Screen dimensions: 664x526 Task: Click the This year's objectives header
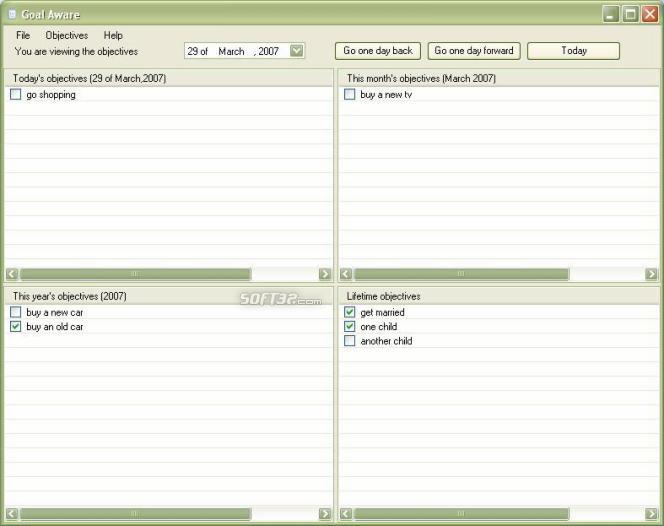tap(169, 296)
